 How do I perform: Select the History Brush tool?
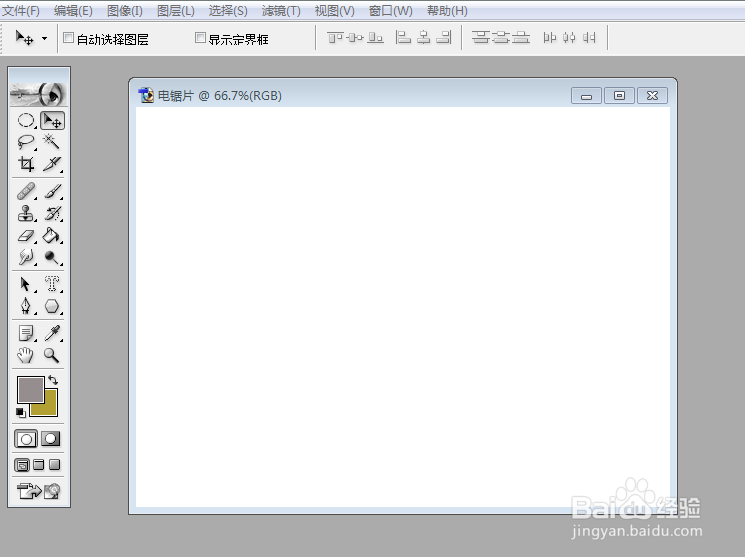point(52,213)
